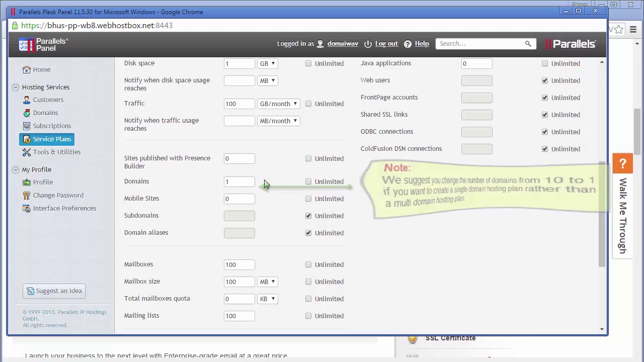This screenshot has height=362, width=644.
Task: Open Total mailboxes quota KB dropdown
Action: pyautogui.click(x=267, y=299)
